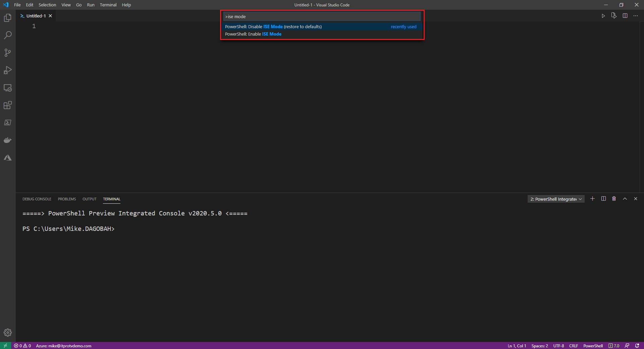Screen dimensions: 644x349
Task: Open the Docker view in activity bar
Action: pyautogui.click(x=8, y=140)
